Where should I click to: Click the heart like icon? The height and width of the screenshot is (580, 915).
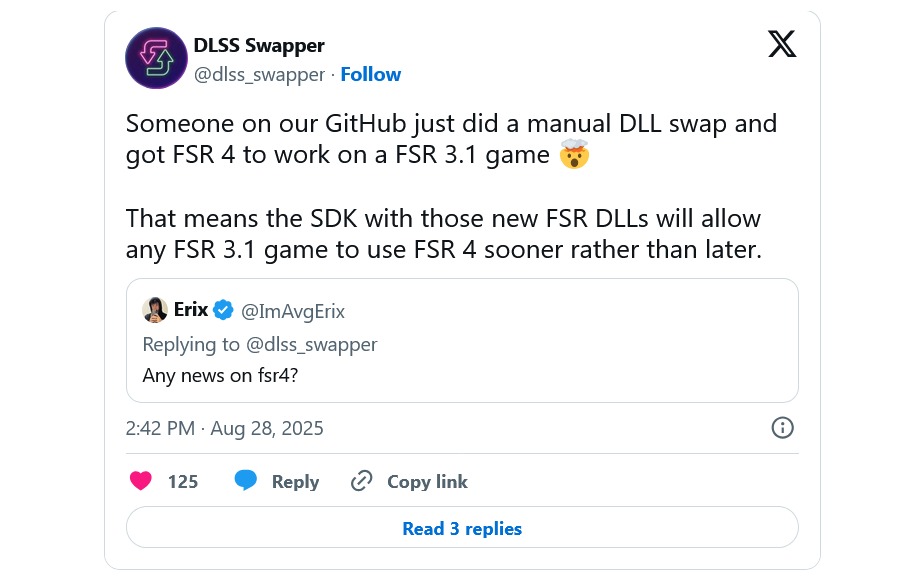click(x=141, y=481)
